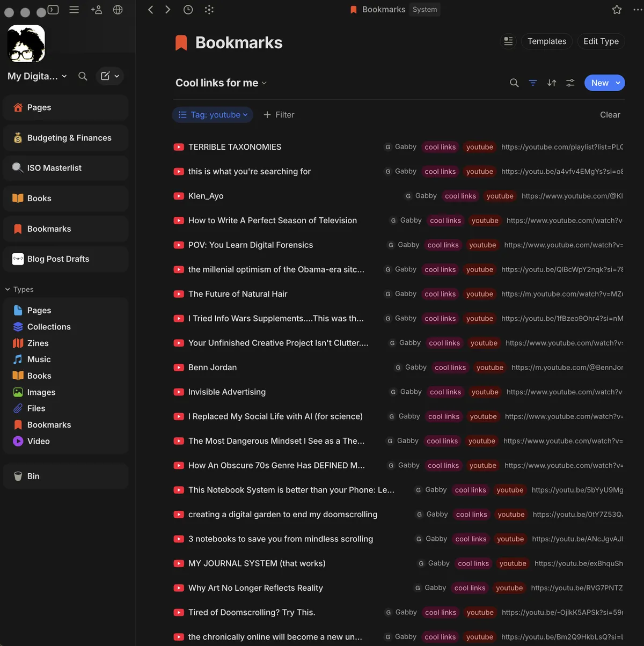Star this page as favorite
The height and width of the screenshot is (646, 644).
tap(617, 10)
